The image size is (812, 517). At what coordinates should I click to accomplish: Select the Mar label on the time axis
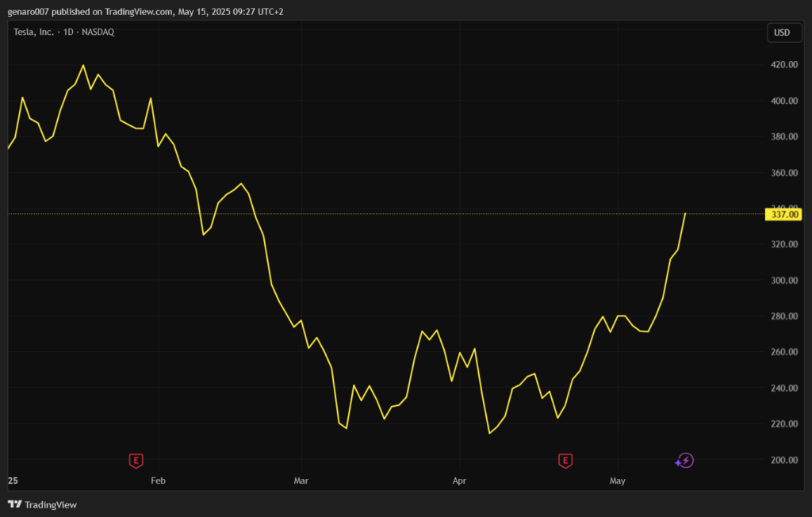click(x=301, y=481)
